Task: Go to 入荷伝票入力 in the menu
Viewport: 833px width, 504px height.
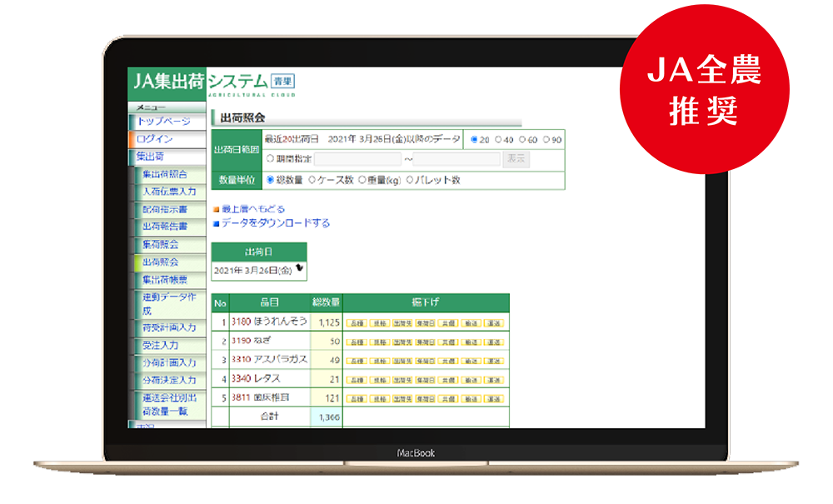Action: coord(169,192)
